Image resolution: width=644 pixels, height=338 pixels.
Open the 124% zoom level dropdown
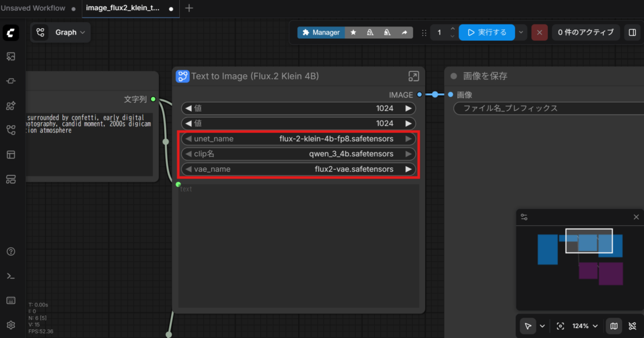point(585,326)
